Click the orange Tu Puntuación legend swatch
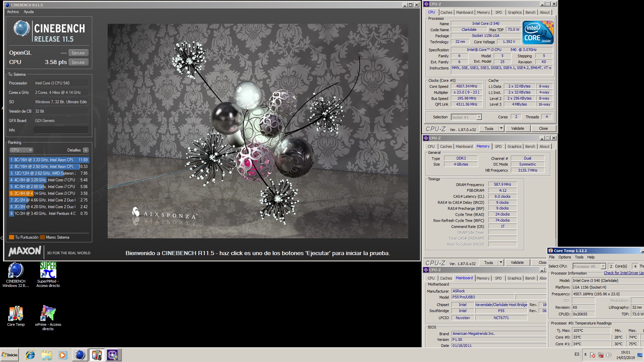This screenshot has width=644, height=362. (11, 237)
